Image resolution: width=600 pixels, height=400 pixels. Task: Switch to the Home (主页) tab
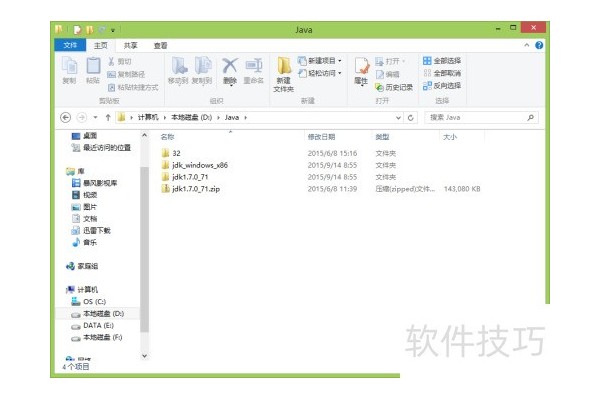coord(101,46)
